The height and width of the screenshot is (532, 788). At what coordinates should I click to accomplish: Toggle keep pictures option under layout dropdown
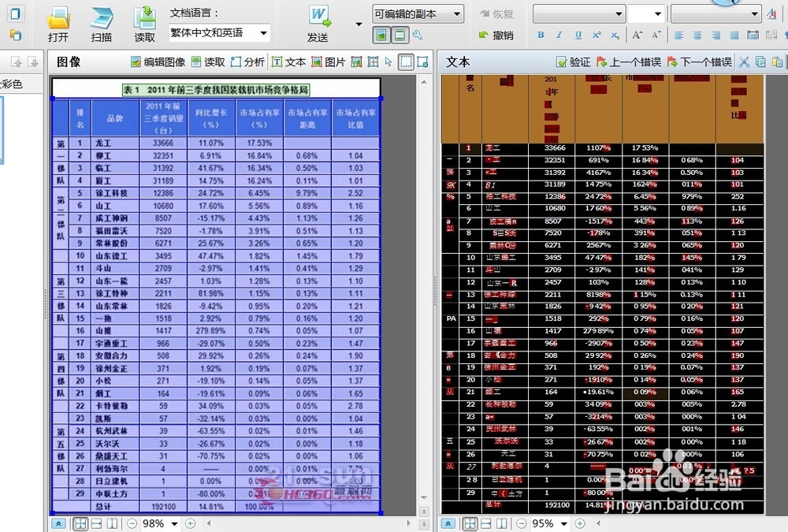[x=381, y=35]
